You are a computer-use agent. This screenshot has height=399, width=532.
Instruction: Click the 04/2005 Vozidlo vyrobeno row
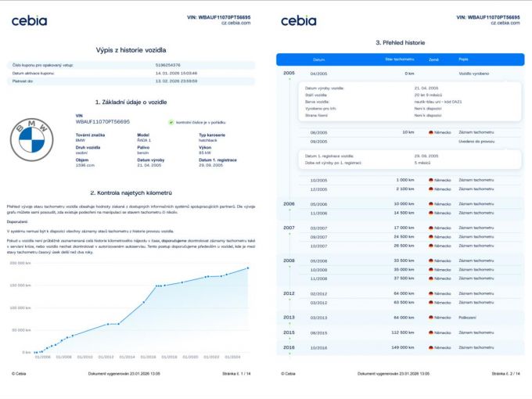[x=399, y=73]
